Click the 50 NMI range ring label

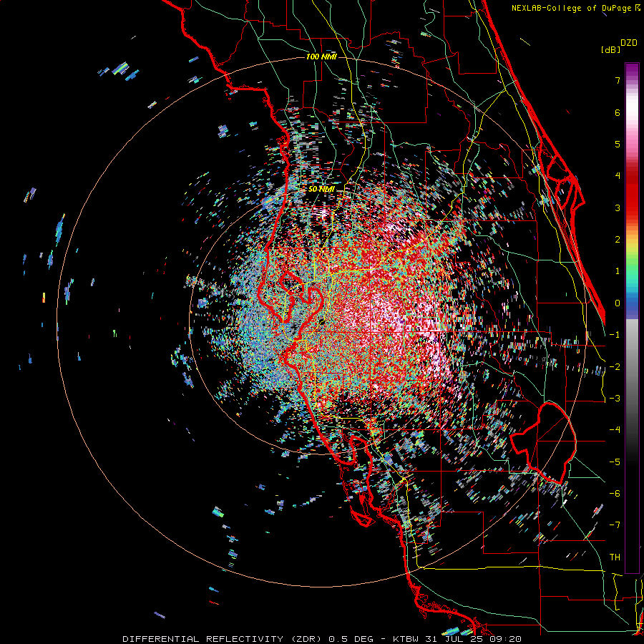321,189
